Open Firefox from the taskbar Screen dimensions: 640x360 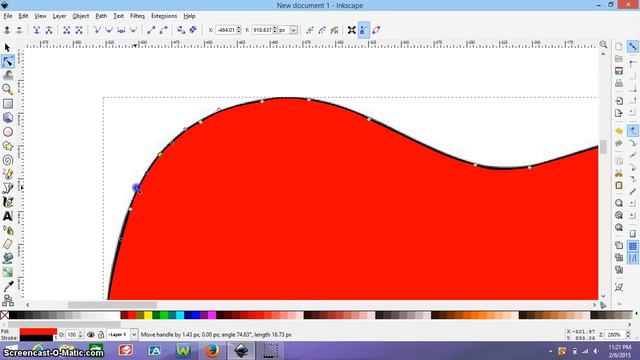(212, 351)
